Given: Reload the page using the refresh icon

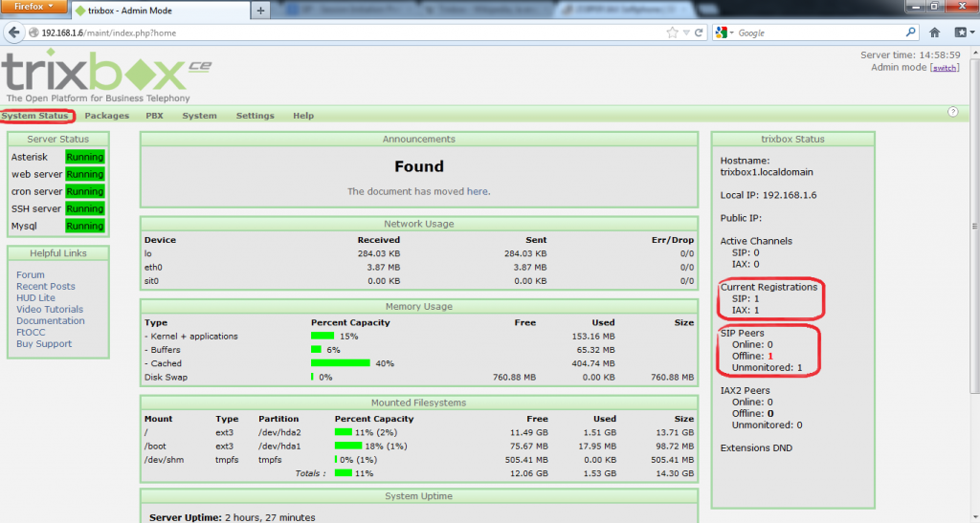Looking at the screenshot, I should (699, 33).
